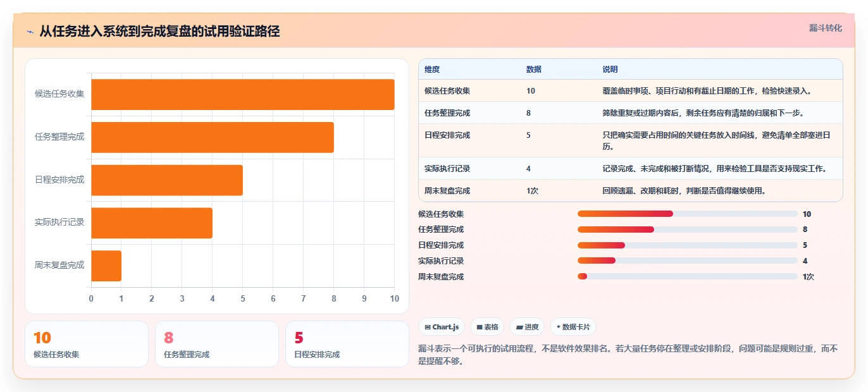Screen dimensions: 868x392
Task: Click the 说明 column header
Action: point(611,69)
